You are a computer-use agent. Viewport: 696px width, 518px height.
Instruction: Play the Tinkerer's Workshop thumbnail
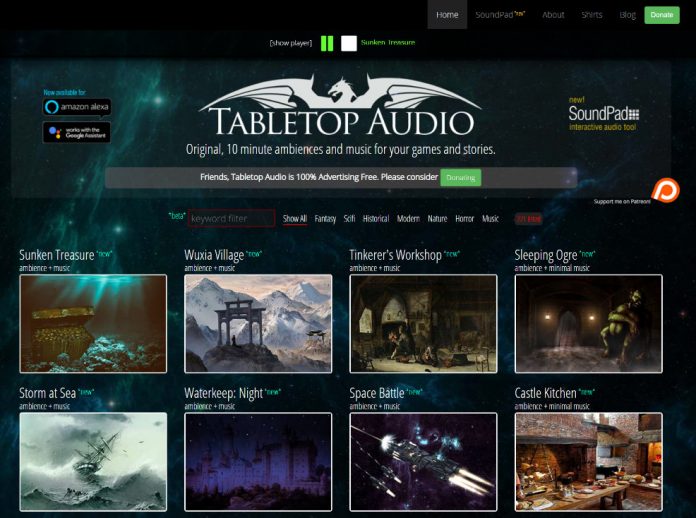[x=423, y=324]
